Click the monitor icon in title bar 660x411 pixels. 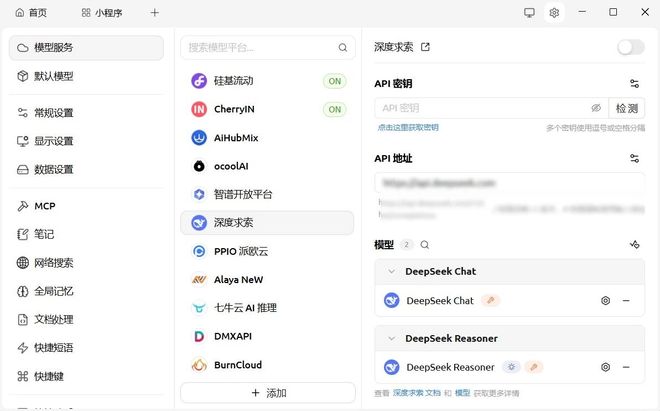530,13
